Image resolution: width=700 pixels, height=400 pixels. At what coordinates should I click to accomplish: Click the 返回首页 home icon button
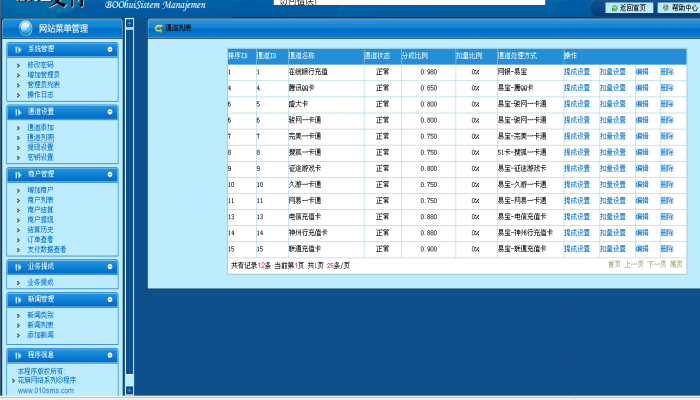[614, 7]
